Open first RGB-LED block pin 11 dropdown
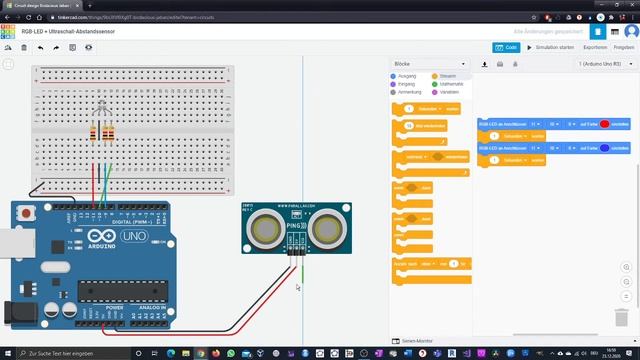This screenshot has width=640, height=360. [535, 124]
